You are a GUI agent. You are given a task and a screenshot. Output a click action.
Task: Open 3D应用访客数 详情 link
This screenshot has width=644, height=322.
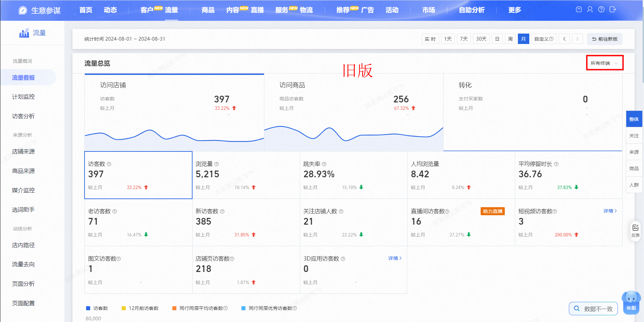395,258
